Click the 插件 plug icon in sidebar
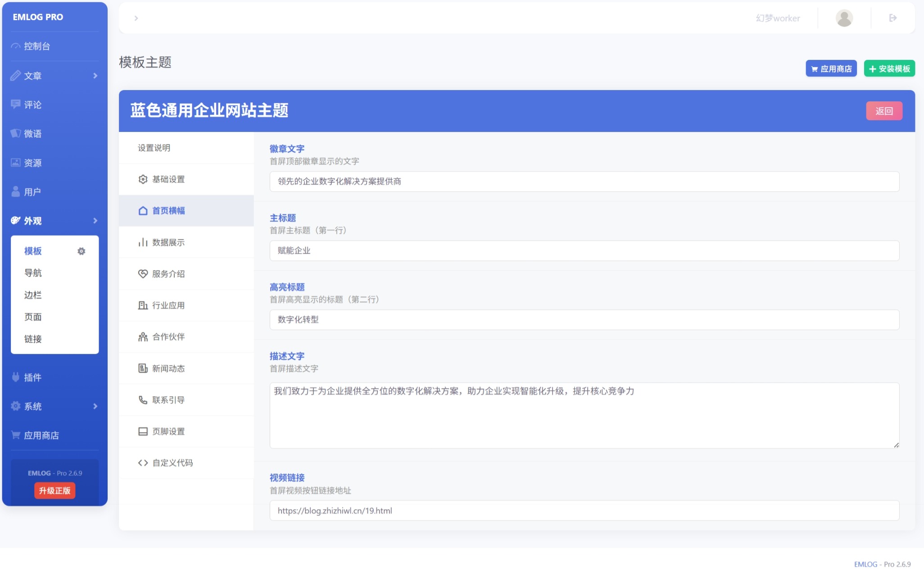924x578 pixels. tap(16, 377)
